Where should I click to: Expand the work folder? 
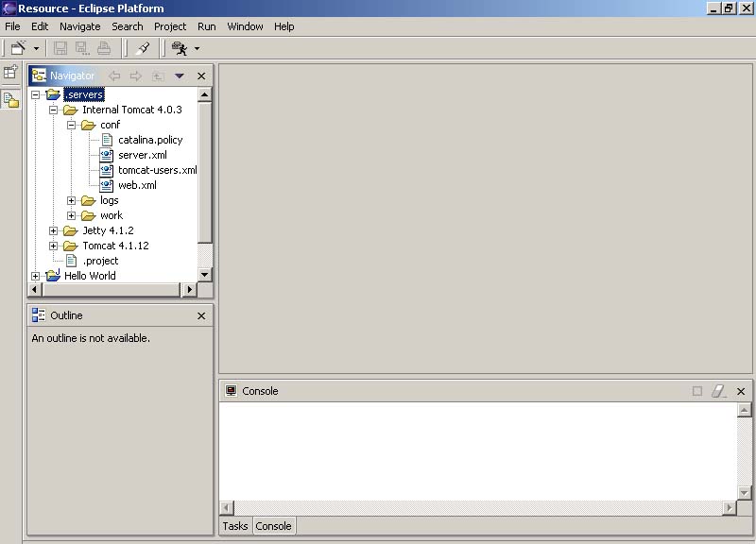(72, 215)
